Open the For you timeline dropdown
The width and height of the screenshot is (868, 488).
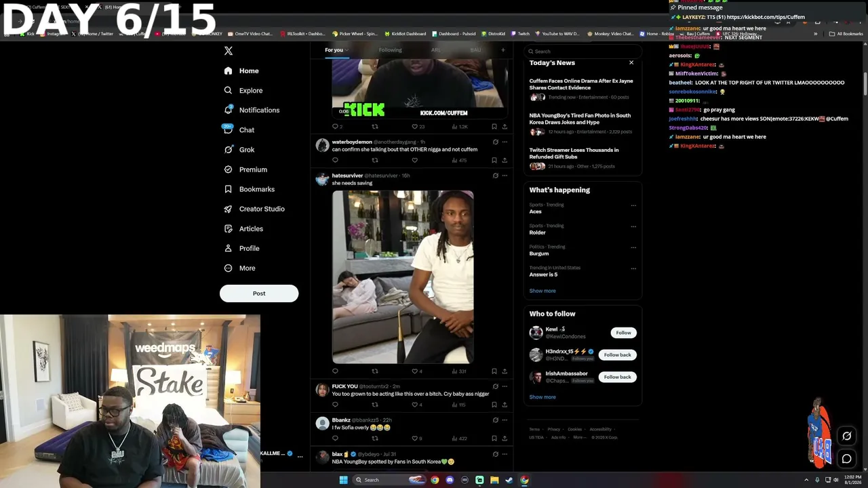(336, 50)
